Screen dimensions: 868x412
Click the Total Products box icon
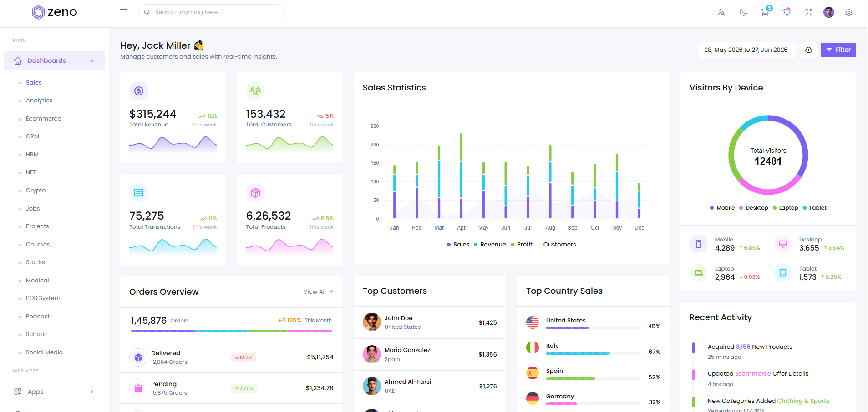click(x=255, y=193)
